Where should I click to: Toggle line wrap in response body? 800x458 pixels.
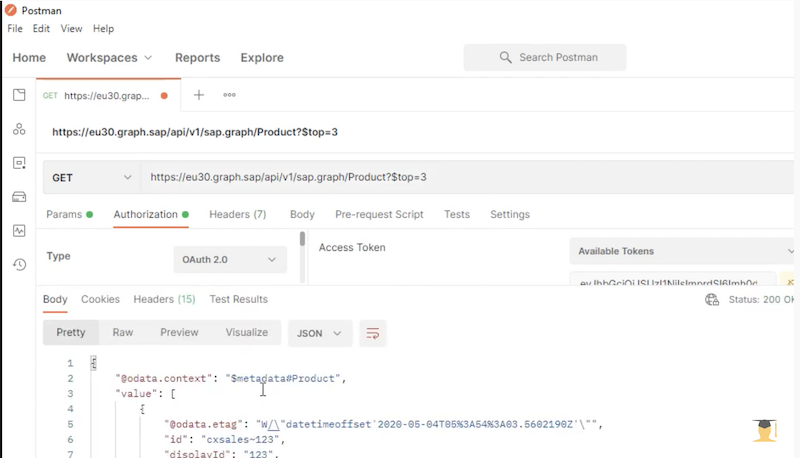pos(373,333)
